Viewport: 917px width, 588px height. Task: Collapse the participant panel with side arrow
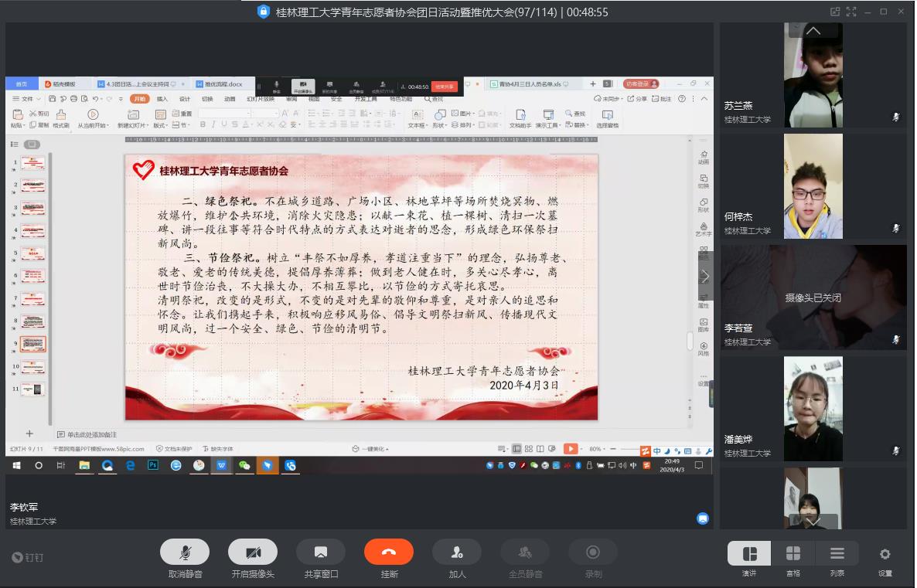705,276
